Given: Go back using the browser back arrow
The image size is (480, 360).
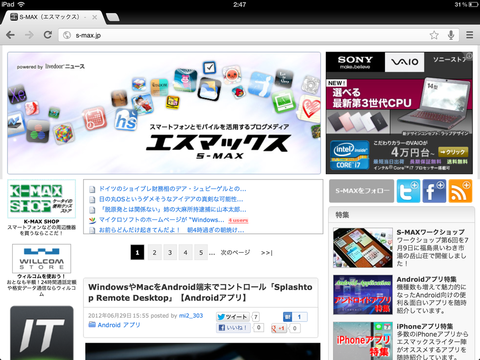Looking at the screenshot, I should tap(10, 35).
